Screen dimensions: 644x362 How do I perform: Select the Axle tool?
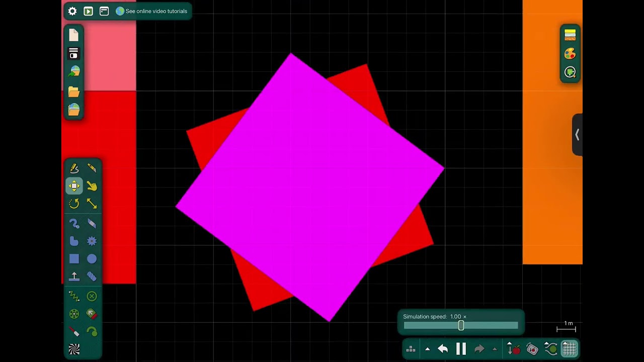click(74, 314)
